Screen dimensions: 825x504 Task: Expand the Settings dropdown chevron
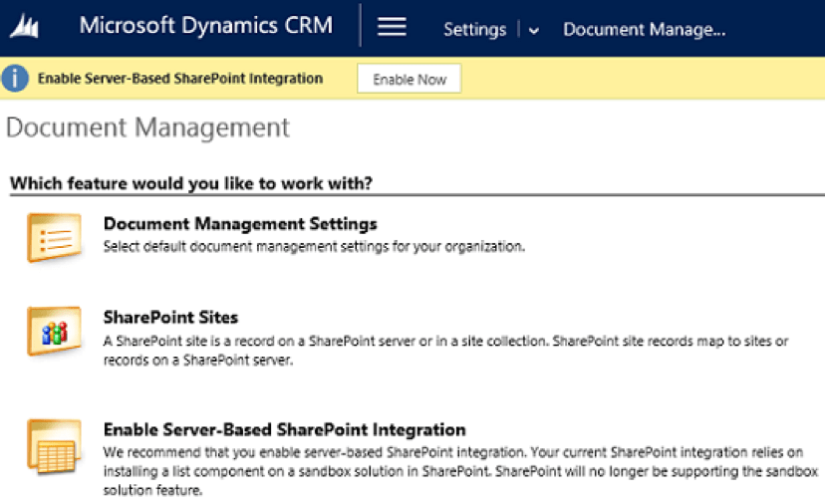(x=533, y=31)
